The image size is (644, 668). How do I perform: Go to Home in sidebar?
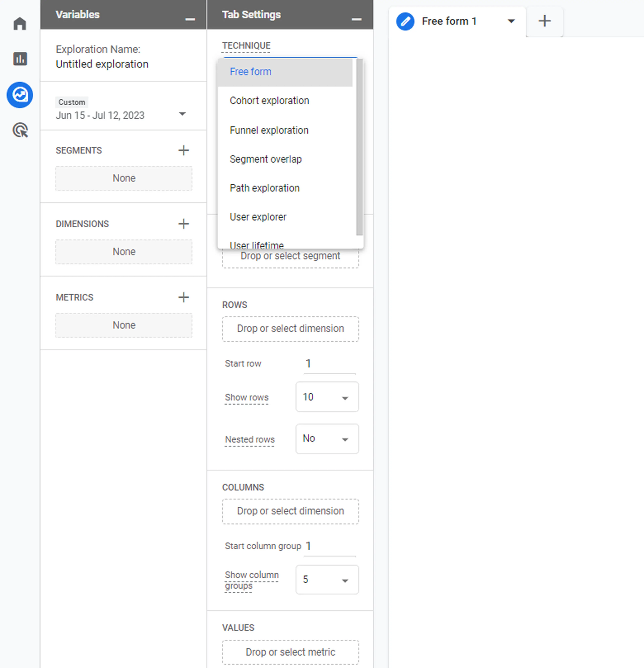[x=20, y=24]
